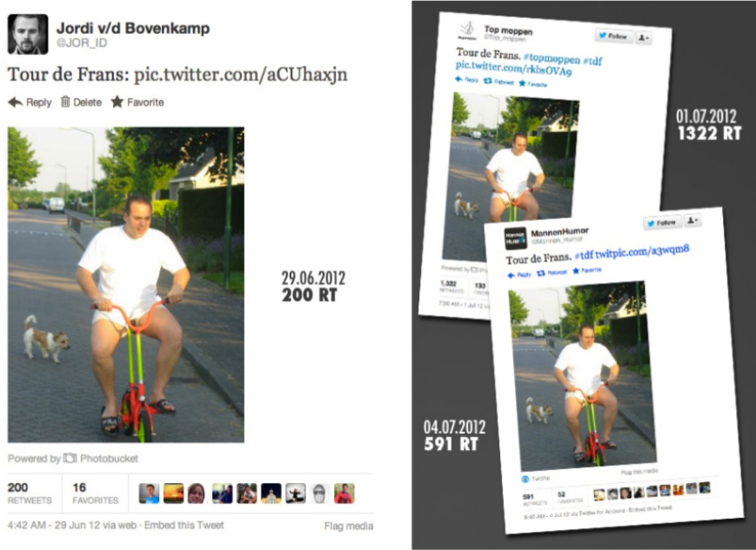The height and width of the screenshot is (550, 756).
Task: View the 16 favorites list
Action: (x=95, y=493)
